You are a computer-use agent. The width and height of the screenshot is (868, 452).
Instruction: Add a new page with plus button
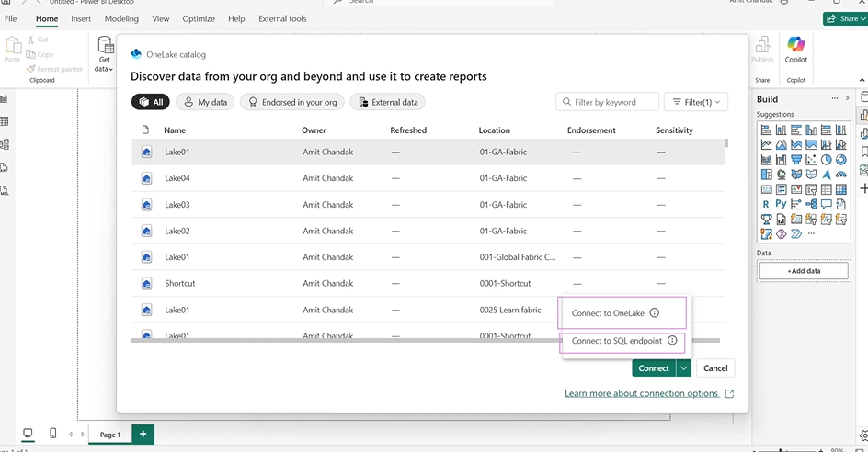(143, 434)
